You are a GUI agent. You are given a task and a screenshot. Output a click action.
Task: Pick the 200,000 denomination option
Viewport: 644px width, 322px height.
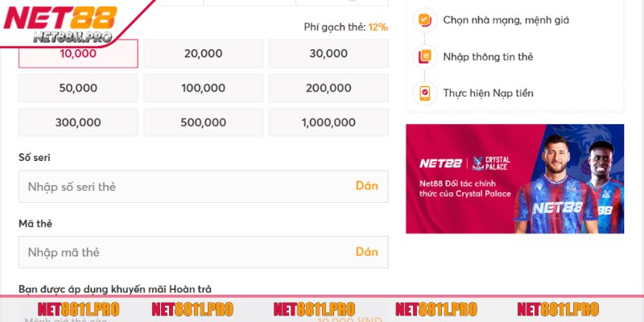[328, 88]
